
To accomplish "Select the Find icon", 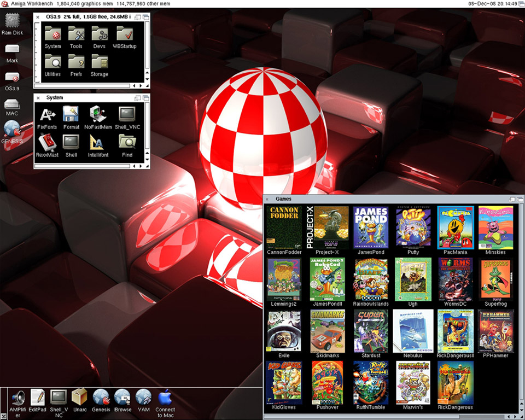I will pyautogui.click(x=127, y=142).
